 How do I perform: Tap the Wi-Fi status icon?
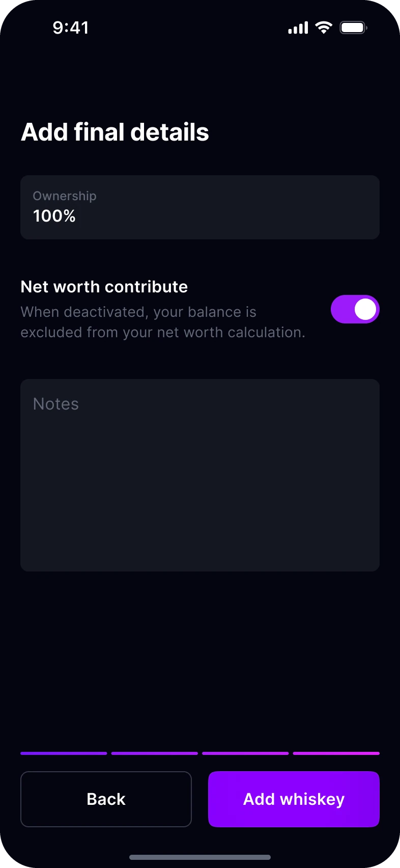(x=324, y=28)
